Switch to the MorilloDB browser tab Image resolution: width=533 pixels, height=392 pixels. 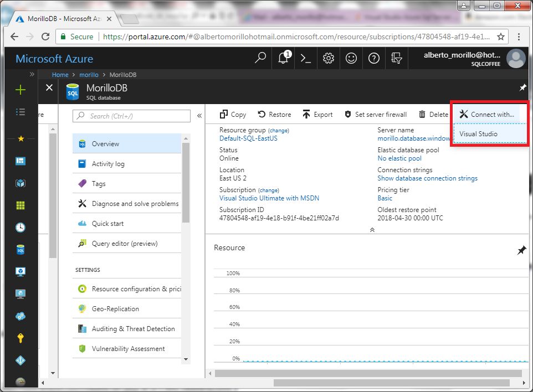point(64,19)
